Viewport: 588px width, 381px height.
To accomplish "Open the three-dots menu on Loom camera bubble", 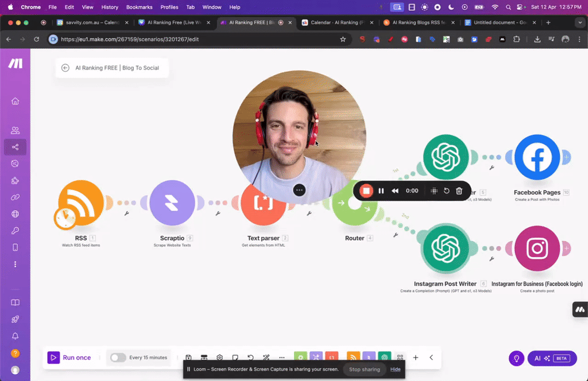I will (x=299, y=190).
